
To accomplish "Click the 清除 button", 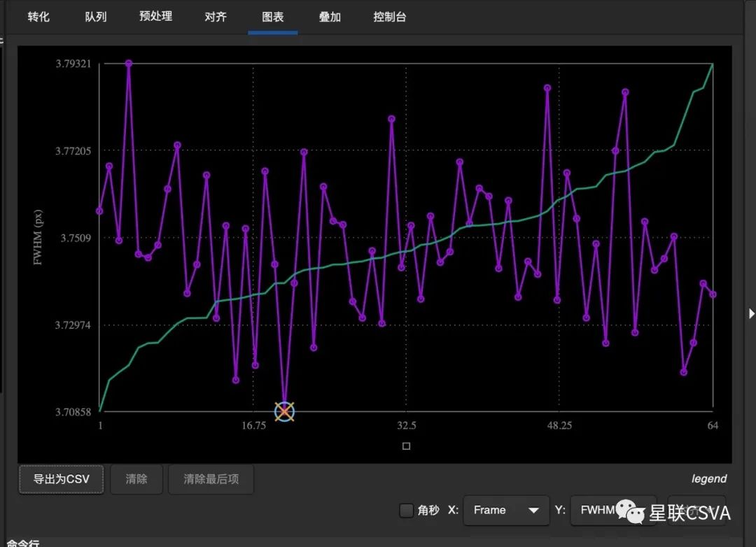I will (x=136, y=479).
